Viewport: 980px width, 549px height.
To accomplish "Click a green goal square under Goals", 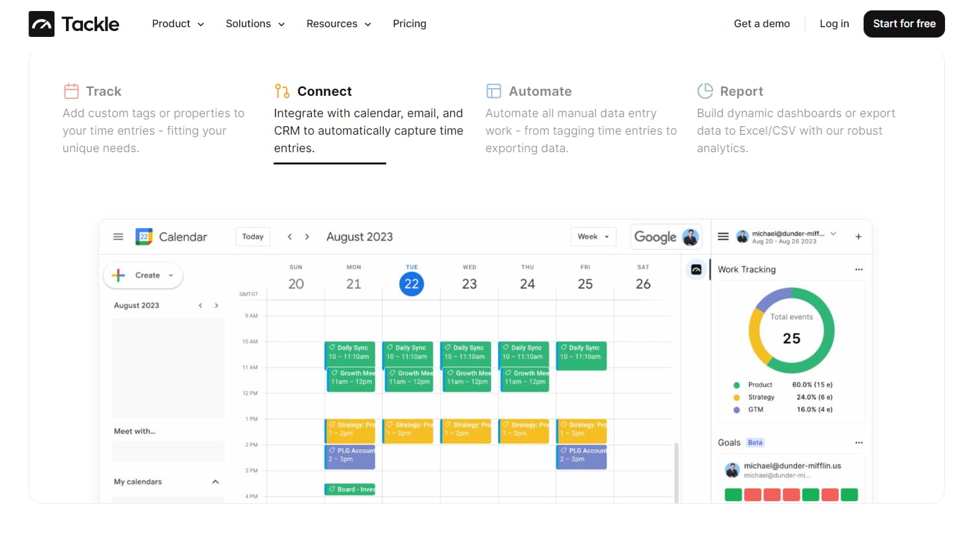I will point(733,494).
